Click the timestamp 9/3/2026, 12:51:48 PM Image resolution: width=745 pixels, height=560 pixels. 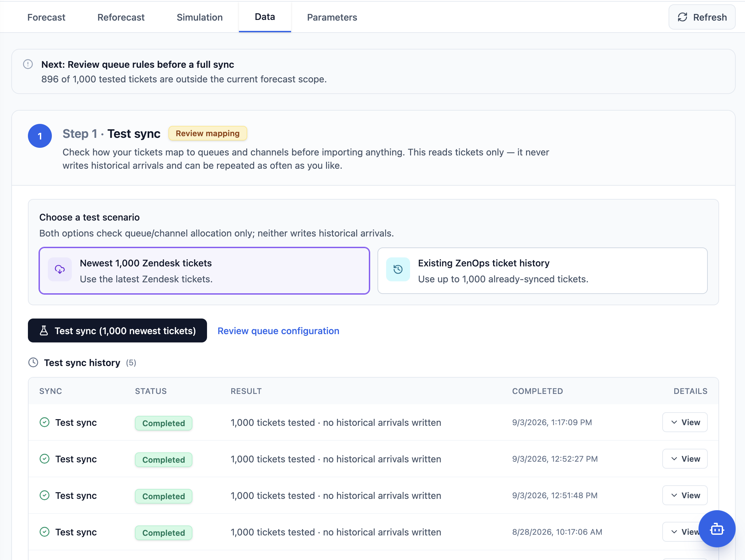(x=555, y=495)
